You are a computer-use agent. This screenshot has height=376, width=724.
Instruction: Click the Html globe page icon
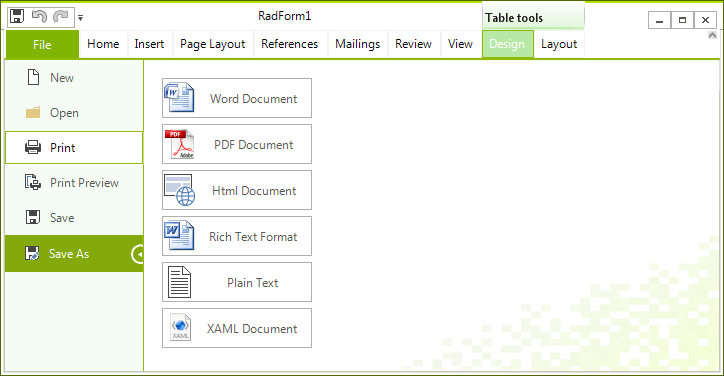pos(180,190)
